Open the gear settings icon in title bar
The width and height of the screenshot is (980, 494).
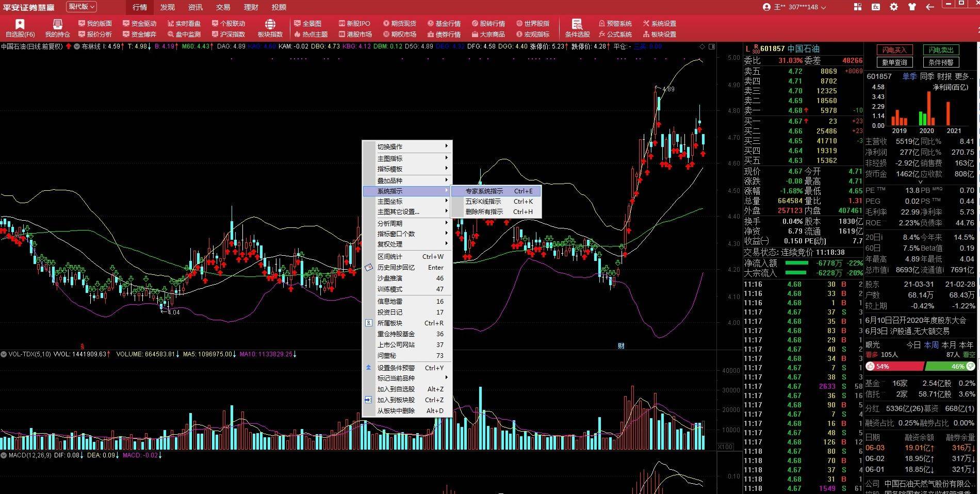click(x=894, y=7)
